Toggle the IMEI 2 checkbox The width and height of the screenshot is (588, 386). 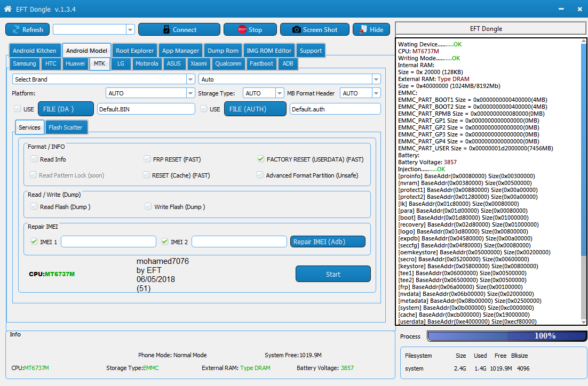(165, 242)
